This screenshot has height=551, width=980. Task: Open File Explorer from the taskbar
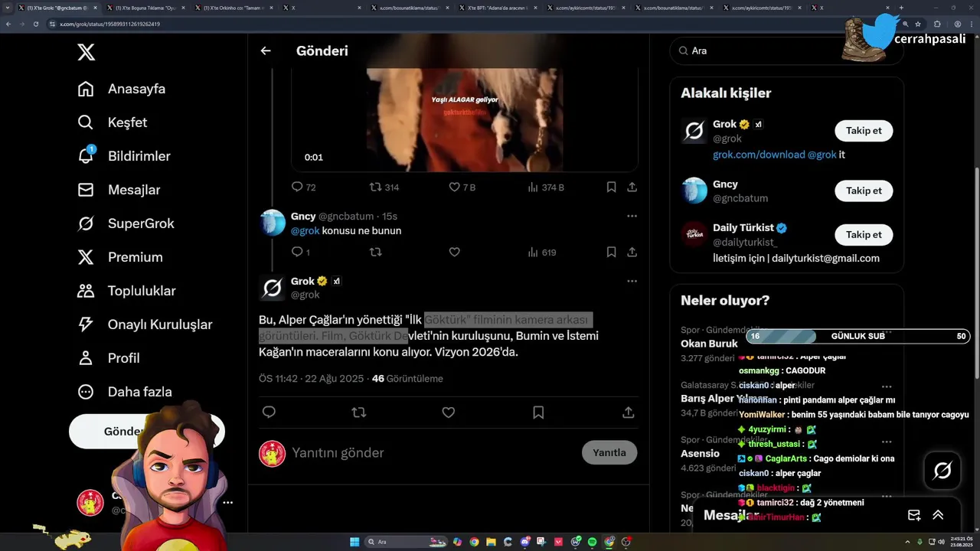pyautogui.click(x=491, y=542)
